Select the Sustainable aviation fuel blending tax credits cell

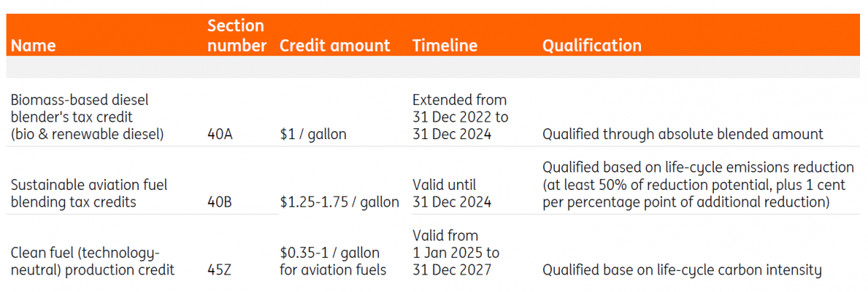(x=89, y=193)
